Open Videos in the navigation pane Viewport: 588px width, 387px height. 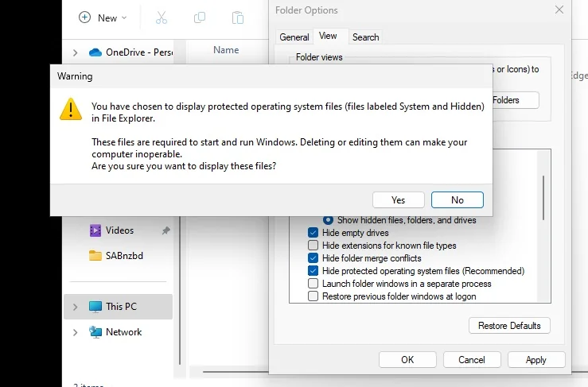(x=119, y=230)
